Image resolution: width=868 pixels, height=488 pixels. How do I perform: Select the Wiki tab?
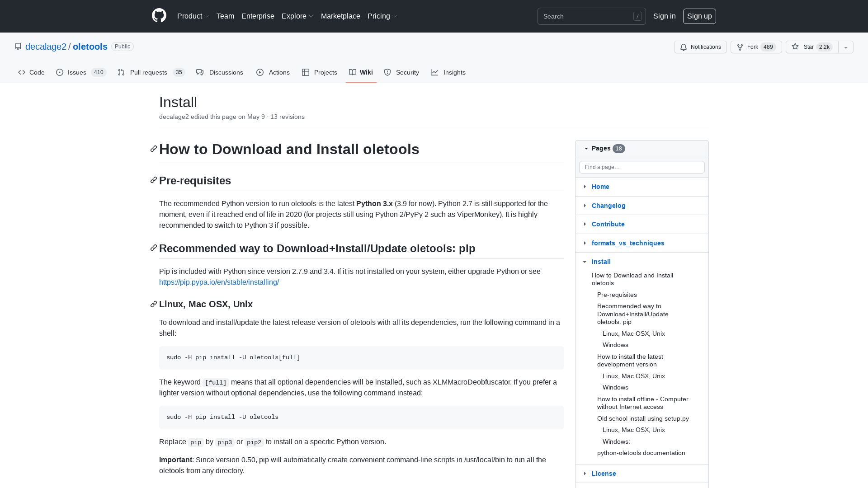click(361, 72)
